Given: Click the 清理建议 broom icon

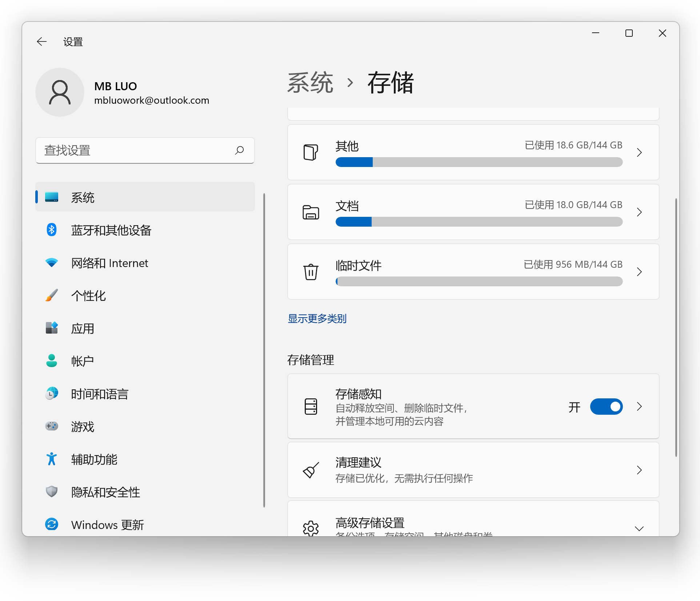Looking at the screenshot, I should 311,470.
